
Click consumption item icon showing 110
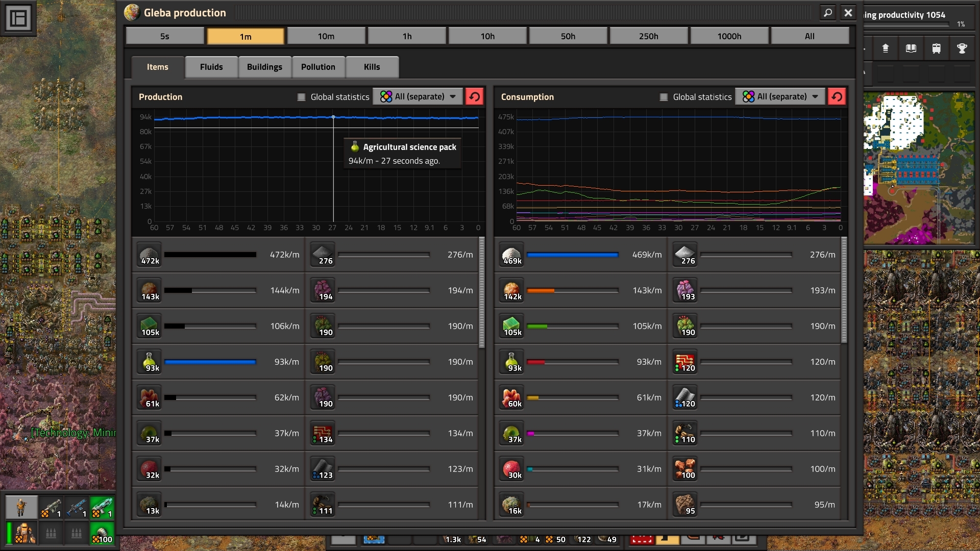(685, 433)
